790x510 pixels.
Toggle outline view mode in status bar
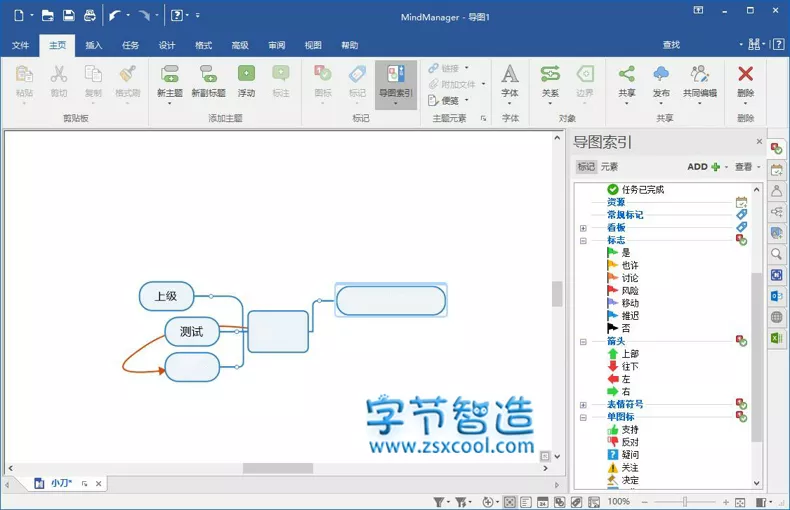click(x=526, y=502)
